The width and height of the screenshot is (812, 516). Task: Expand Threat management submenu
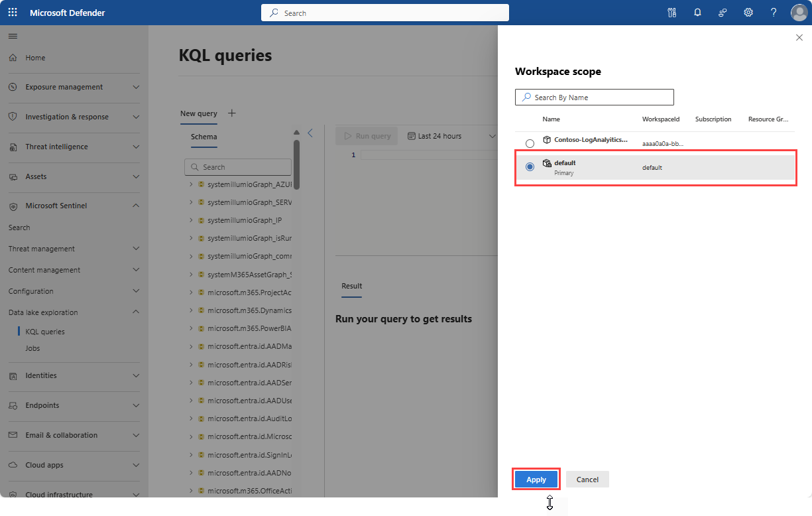(136, 249)
